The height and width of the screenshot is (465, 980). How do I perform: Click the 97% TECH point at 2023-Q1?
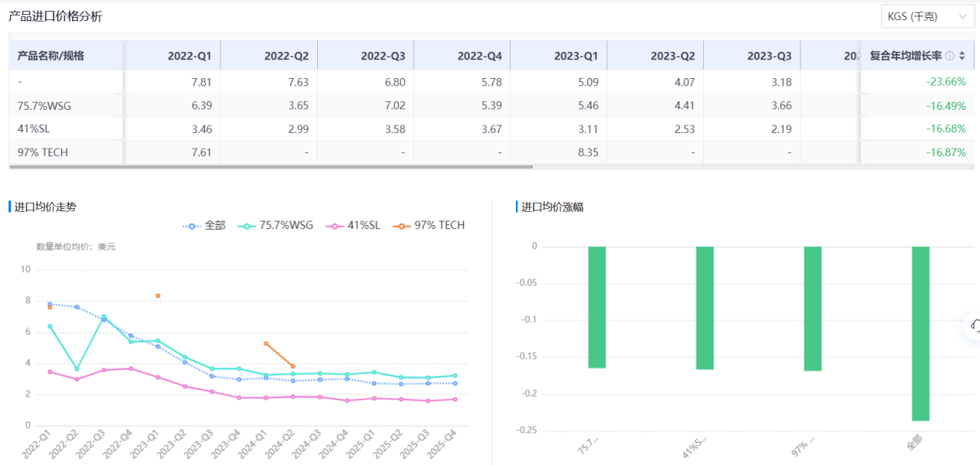coord(158,296)
